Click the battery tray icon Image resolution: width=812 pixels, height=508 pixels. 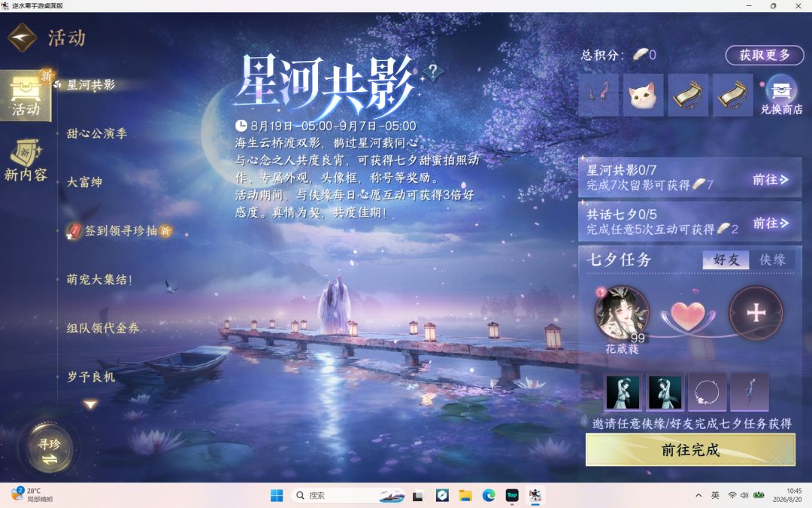tap(759, 495)
